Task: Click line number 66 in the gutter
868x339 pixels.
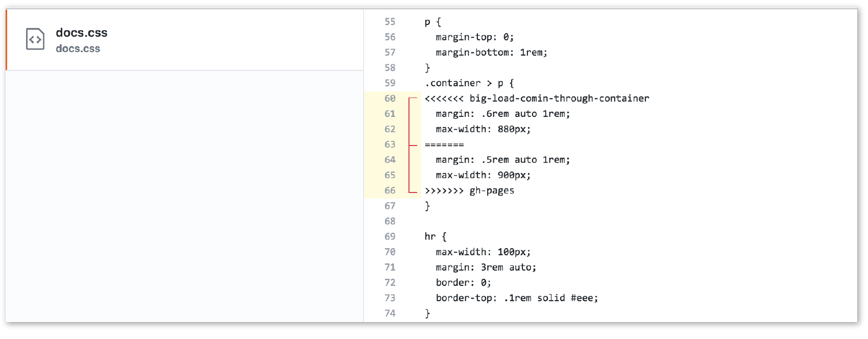Action: click(390, 190)
